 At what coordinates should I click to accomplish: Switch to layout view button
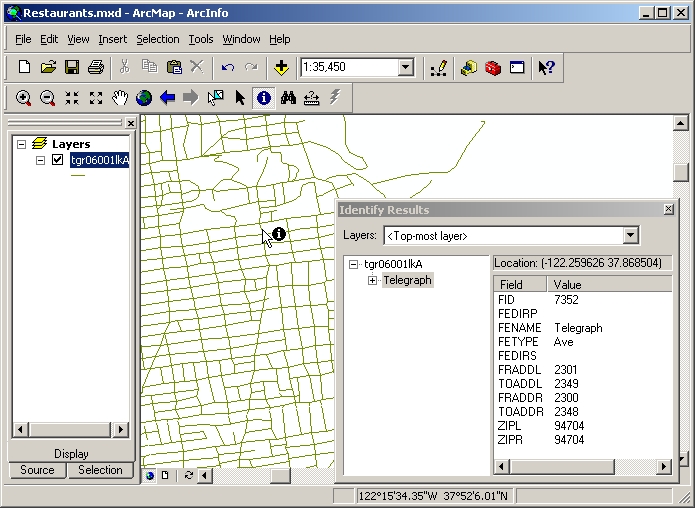pos(165,475)
